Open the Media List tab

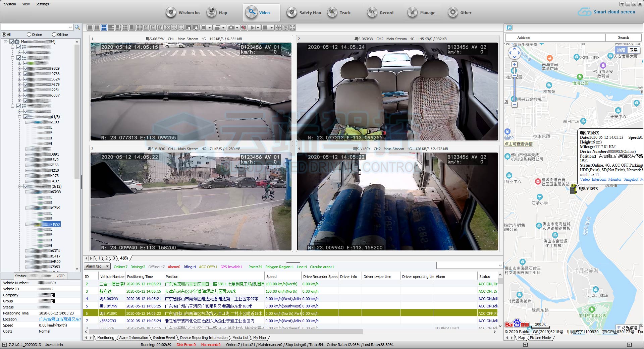point(240,338)
